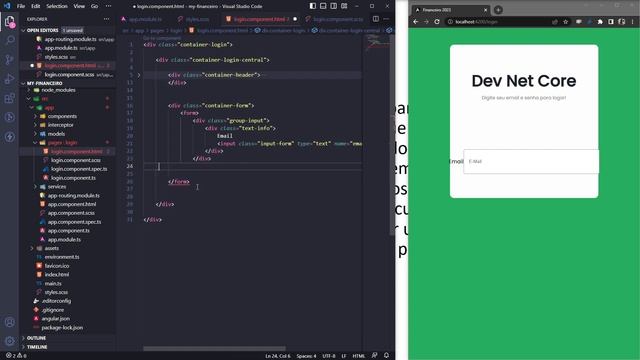Expand the components folder

click(62, 116)
